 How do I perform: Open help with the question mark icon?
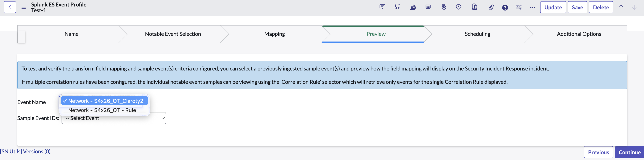(x=505, y=7)
